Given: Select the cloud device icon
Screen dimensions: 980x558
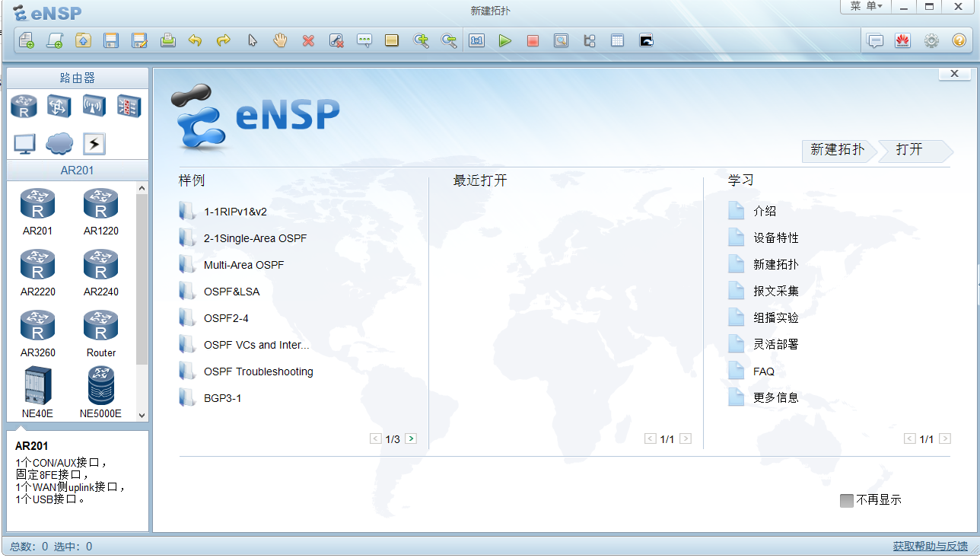Looking at the screenshot, I should 59,143.
